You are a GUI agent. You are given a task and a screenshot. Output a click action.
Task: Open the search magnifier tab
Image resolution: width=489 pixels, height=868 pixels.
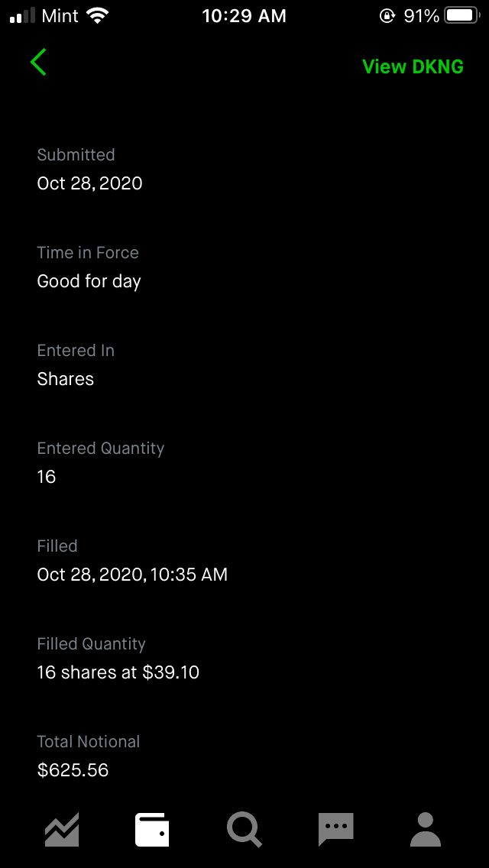pos(244,830)
